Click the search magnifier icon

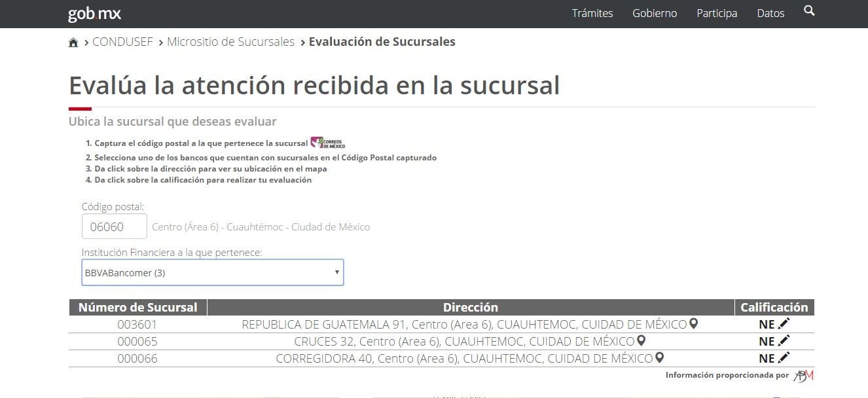point(809,11)
